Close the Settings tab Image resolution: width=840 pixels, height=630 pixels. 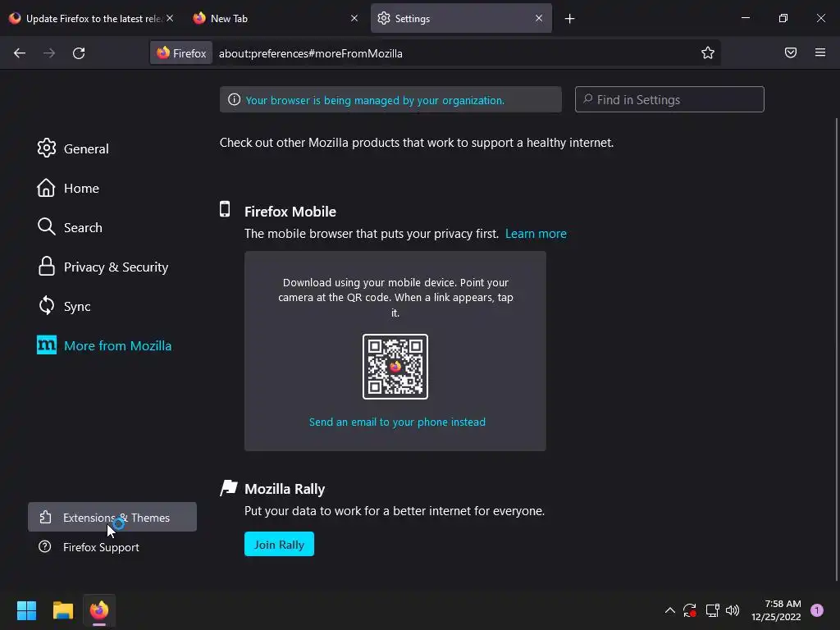[539, 18]
